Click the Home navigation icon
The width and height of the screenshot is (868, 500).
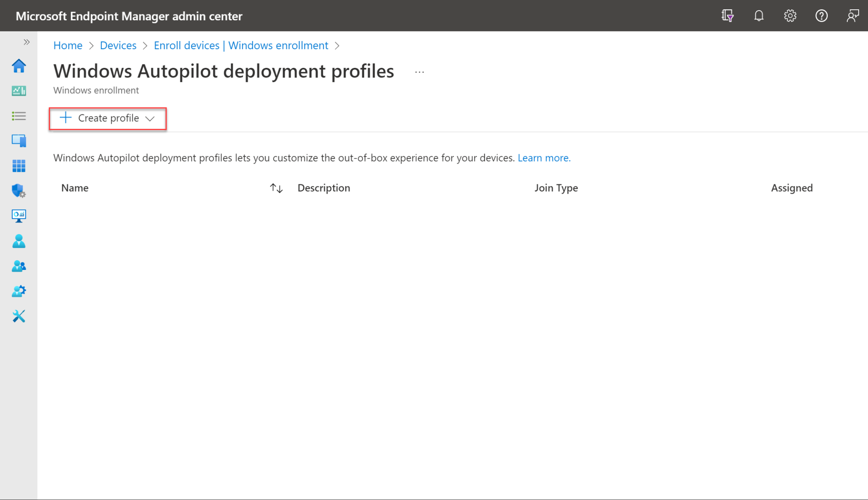pyautogui.click(x=19, y=66)
